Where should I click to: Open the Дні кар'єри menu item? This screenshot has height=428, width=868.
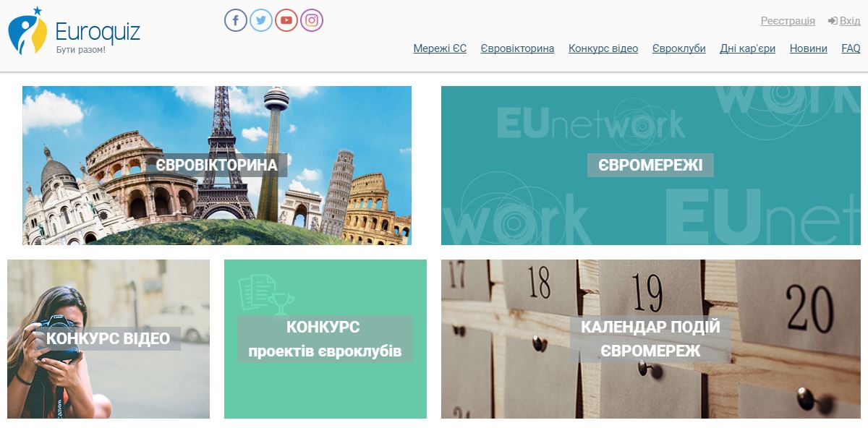pos(747,48)
